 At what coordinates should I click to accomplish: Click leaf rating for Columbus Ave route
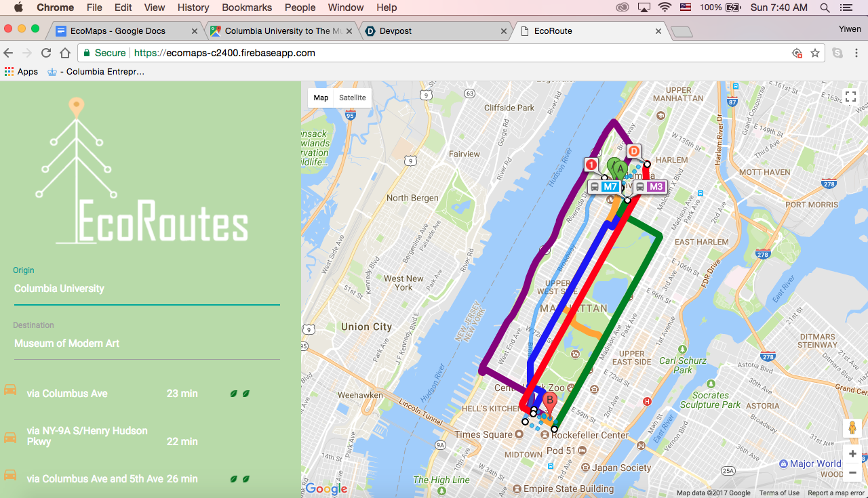pos(239,393)
